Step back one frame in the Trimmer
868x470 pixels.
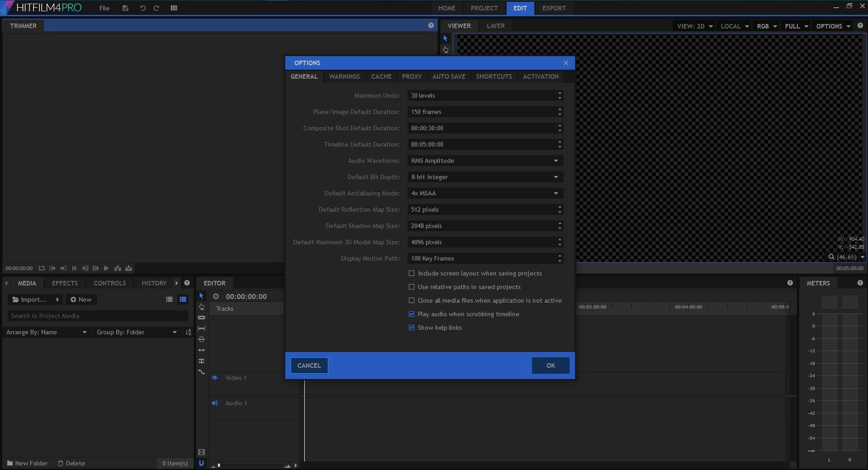[x=85, y=268]
